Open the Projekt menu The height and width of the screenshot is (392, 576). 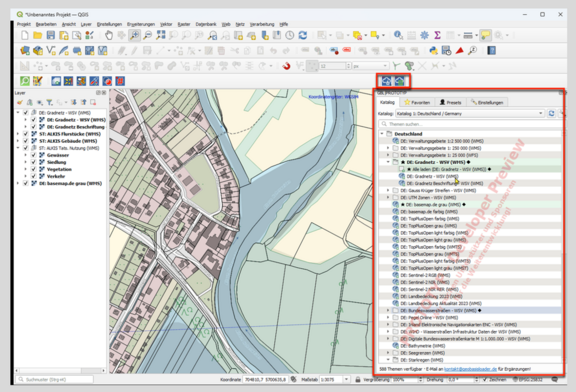coord(24,24)
